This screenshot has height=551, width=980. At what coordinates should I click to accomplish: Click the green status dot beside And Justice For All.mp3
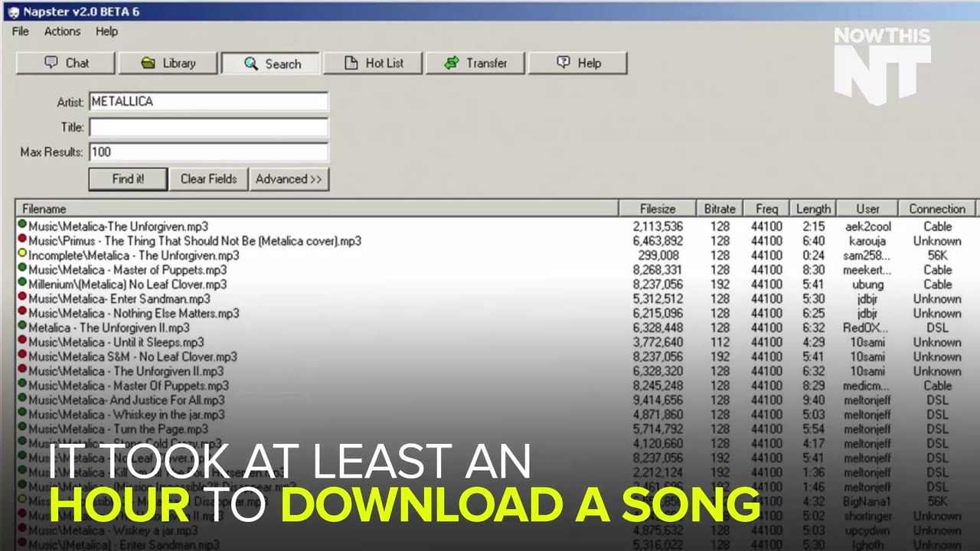point(22,399)
